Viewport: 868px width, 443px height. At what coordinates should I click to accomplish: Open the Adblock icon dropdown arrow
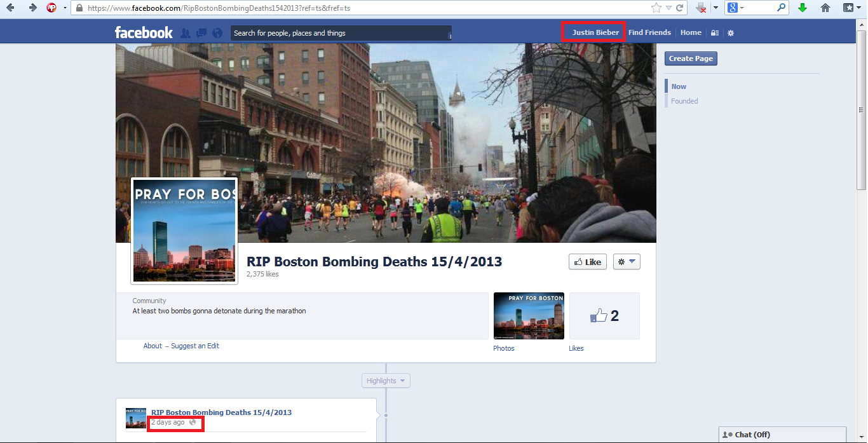(65, 8)
